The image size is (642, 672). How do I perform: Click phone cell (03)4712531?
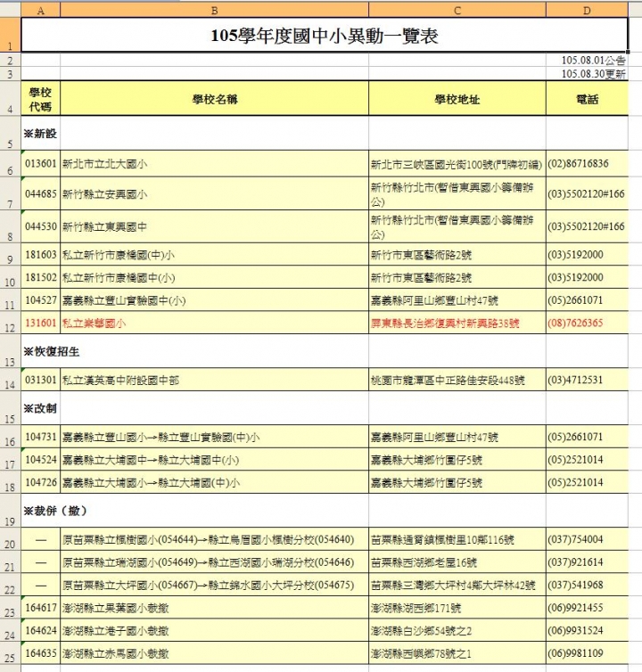coord(587,380)
